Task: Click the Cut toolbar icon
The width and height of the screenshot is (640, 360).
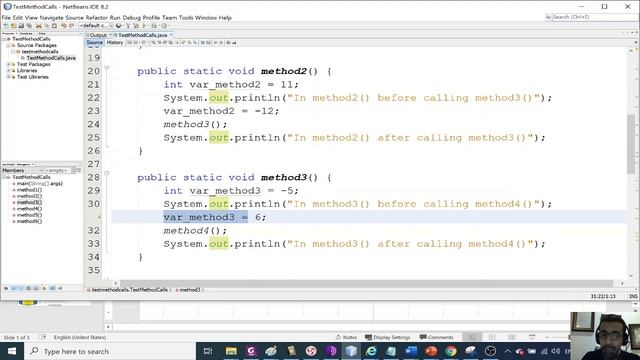Action: click(x=39, y=26)
